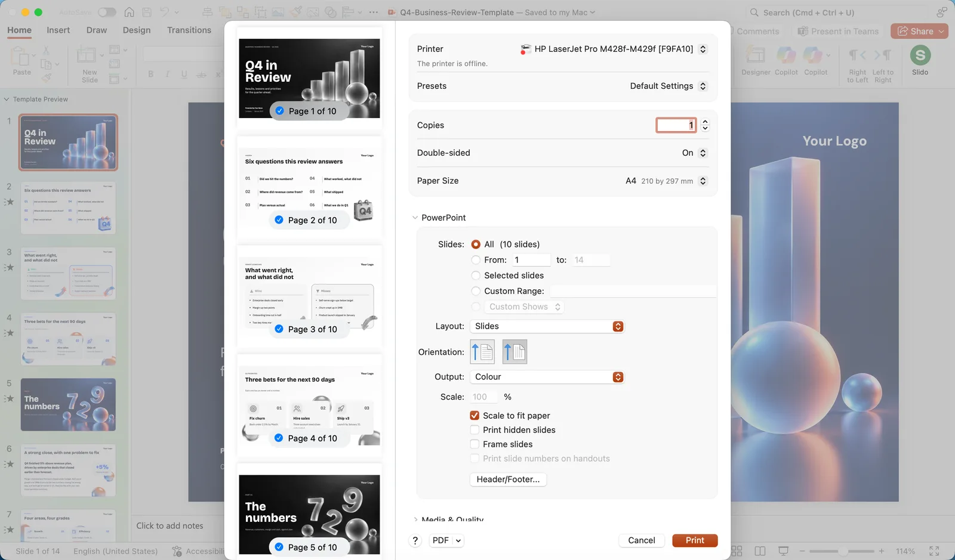955x560 pixels.
Task: Select portrait orientation icon in print dialog
Action: coord(482,352)
